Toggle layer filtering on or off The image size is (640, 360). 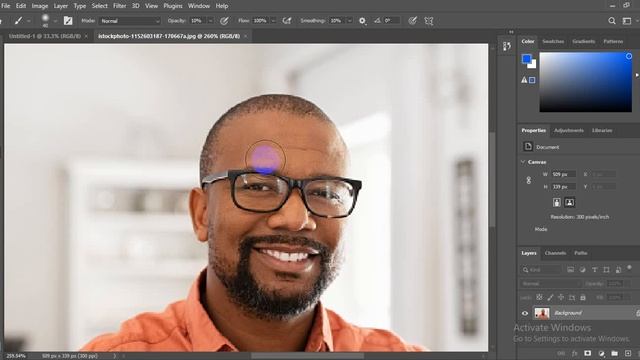tap(629, 268)
